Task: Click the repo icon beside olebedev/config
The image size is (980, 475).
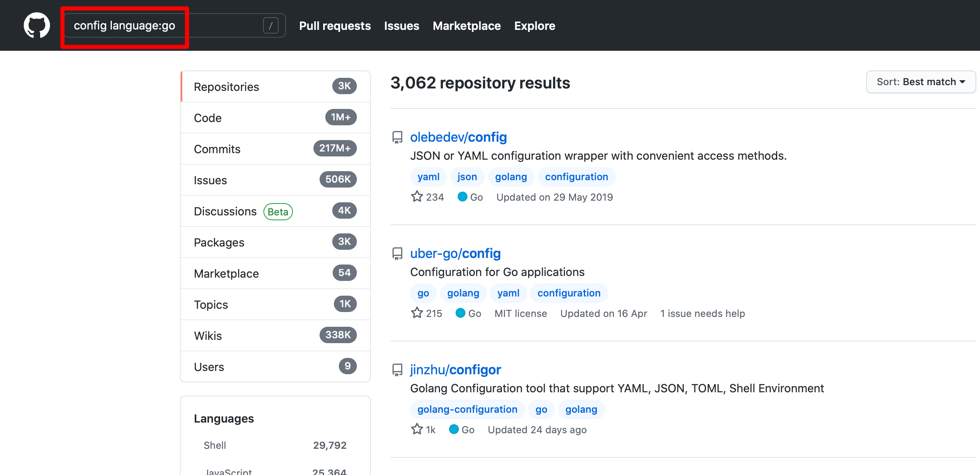Action: 397,137
